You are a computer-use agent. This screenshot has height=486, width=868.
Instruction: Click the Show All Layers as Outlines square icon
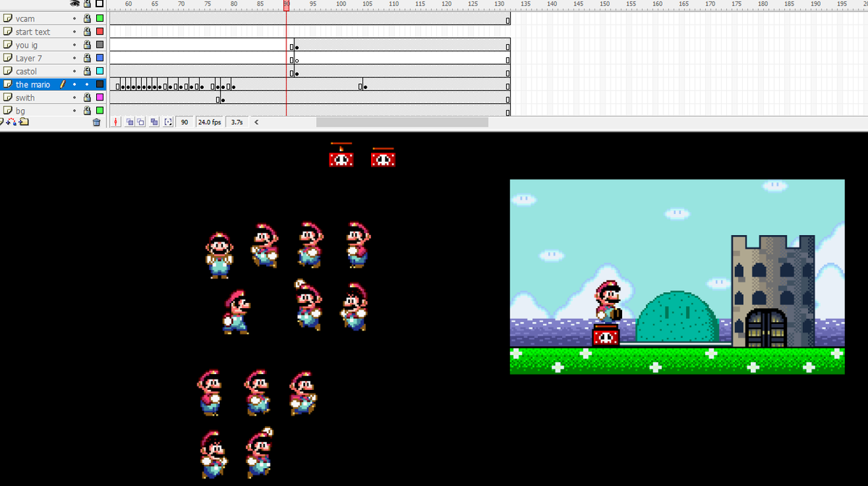coord(99,4)
